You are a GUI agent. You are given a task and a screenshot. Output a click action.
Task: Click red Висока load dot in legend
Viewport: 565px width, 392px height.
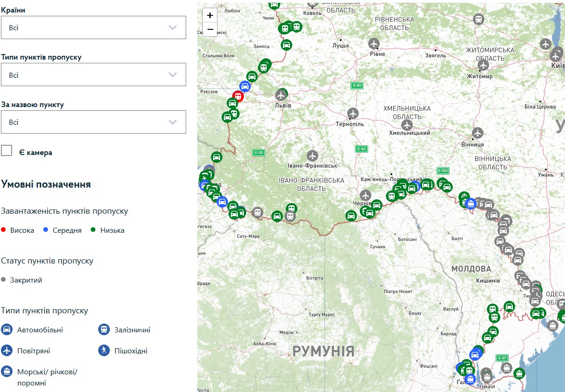(x=3, y=230)
